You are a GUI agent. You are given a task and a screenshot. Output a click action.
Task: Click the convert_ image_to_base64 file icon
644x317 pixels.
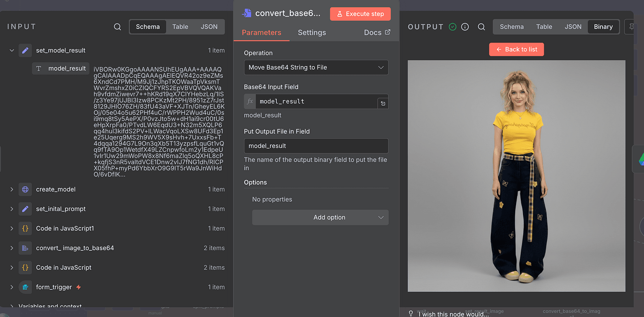point(25,248)
